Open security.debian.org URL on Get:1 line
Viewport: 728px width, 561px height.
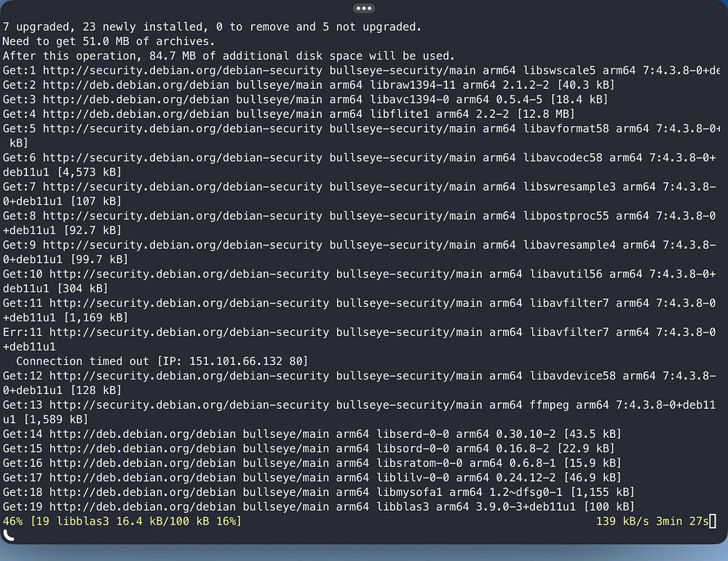[x=183, y=70]
